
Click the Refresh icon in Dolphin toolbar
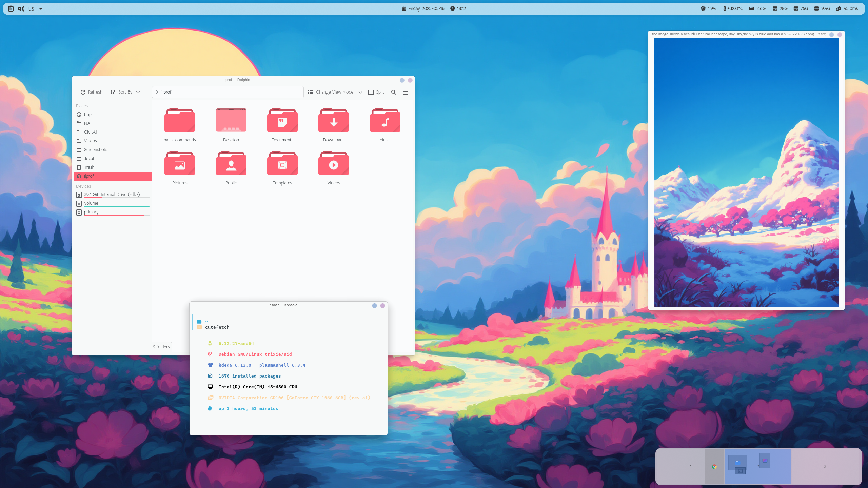(83, 92)
